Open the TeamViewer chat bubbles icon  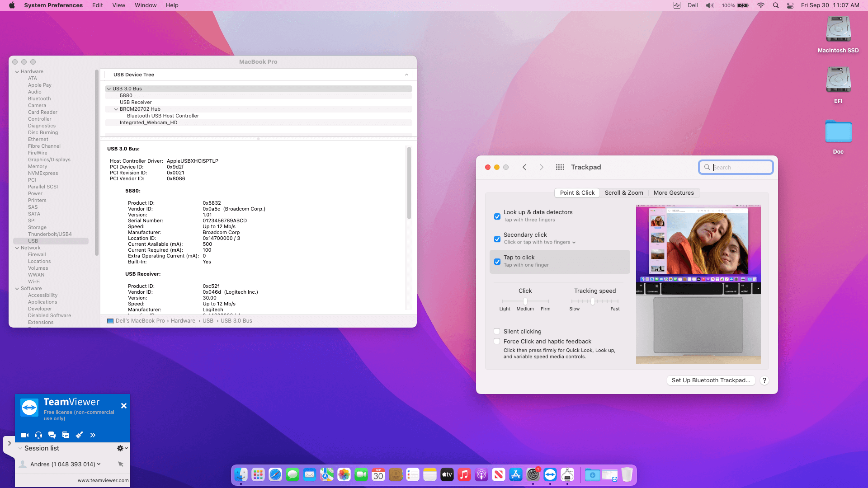[52, 435]
